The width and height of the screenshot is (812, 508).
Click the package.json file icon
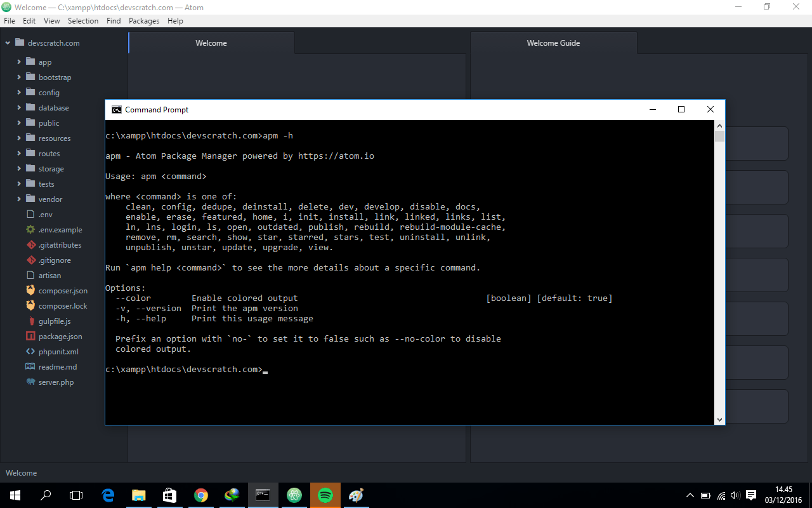(x=30, y=336)
